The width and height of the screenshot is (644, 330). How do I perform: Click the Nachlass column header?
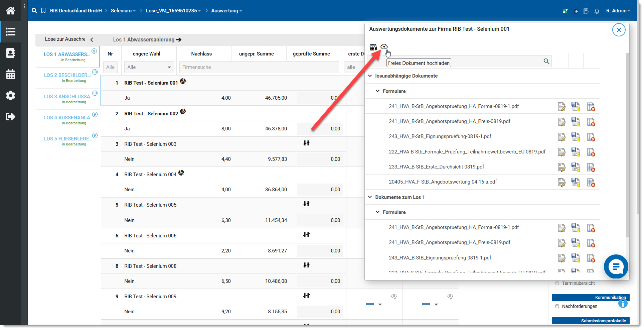[201, 54]
